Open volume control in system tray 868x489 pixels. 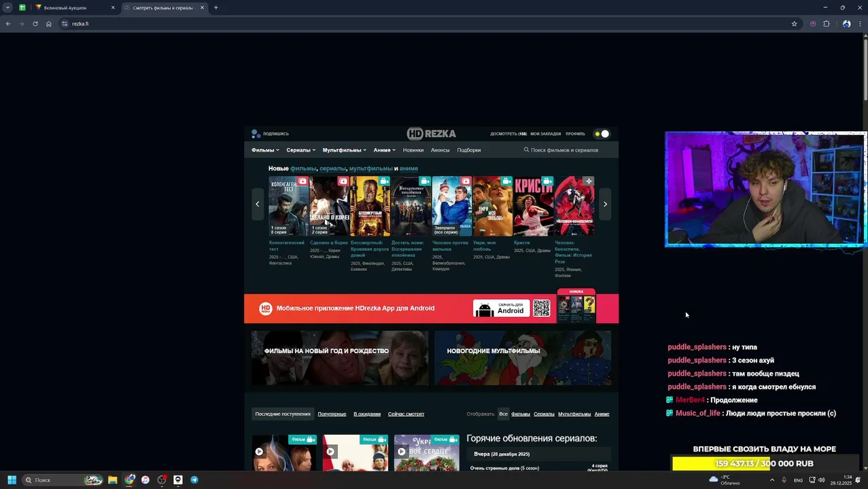point(821,480)
